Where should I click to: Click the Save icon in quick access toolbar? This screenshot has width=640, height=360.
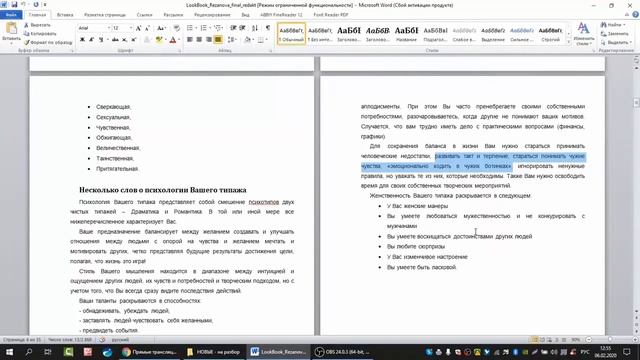pyautogui.click(x=14, y=4)
